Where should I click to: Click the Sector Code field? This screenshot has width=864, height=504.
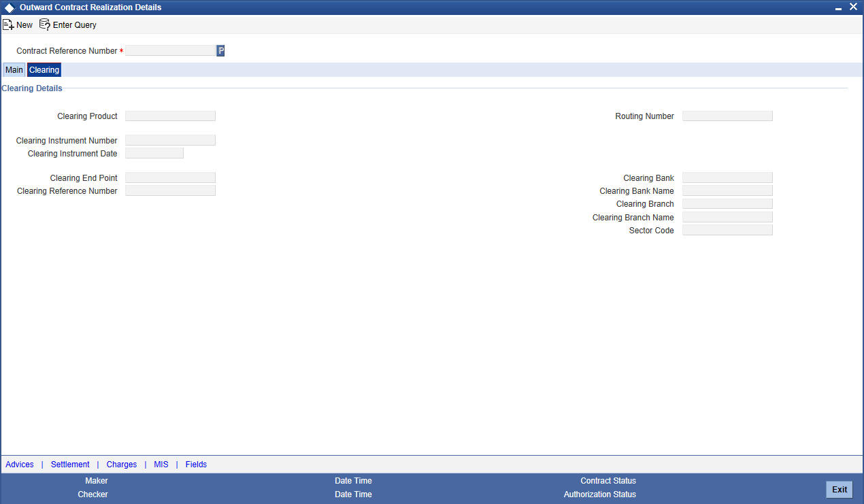[x=727, y=230]
